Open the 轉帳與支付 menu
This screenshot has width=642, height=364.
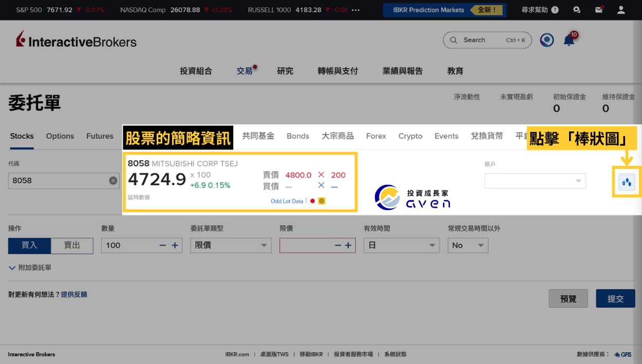pyautogui.click(x=337, y=71)
